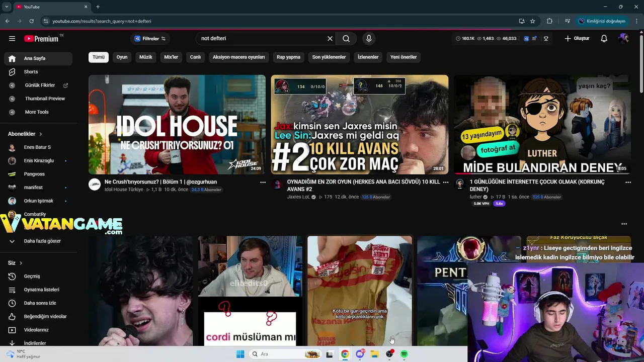Click Kimliğinizi doğrulayın profile button
This screenshot has height=362, width=644.
(602, 21)
